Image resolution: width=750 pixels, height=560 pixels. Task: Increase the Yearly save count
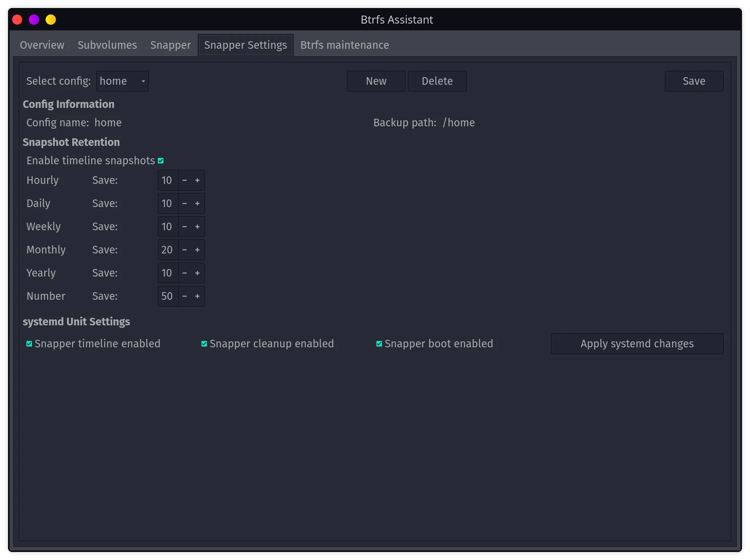point(197,273)
